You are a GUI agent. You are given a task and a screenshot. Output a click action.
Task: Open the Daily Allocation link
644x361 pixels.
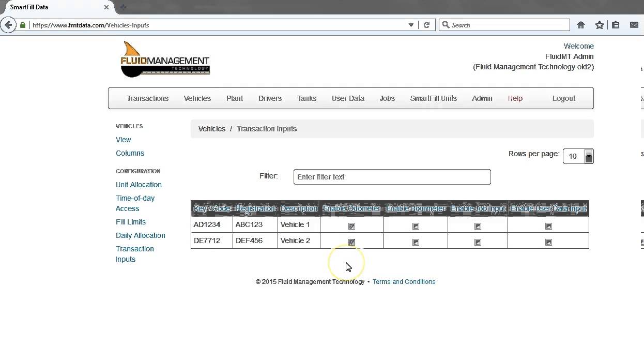tap(141, 235)
